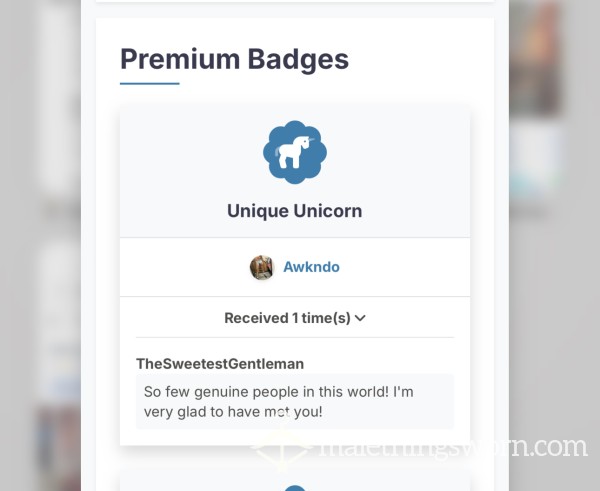
Task: Collapse the Received 1 time(s) section
Action: (x=295, y=318)
